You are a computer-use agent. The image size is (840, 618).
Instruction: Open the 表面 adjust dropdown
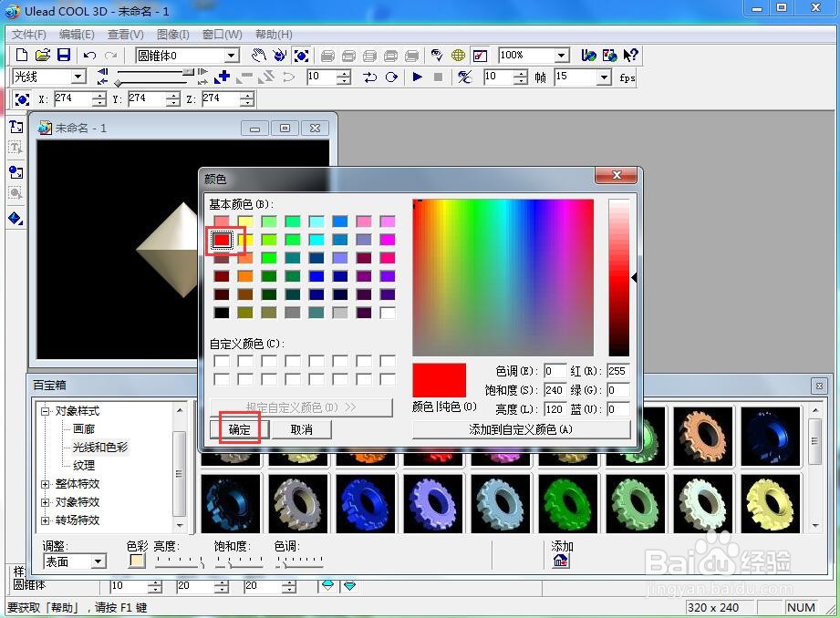point(98,561)
